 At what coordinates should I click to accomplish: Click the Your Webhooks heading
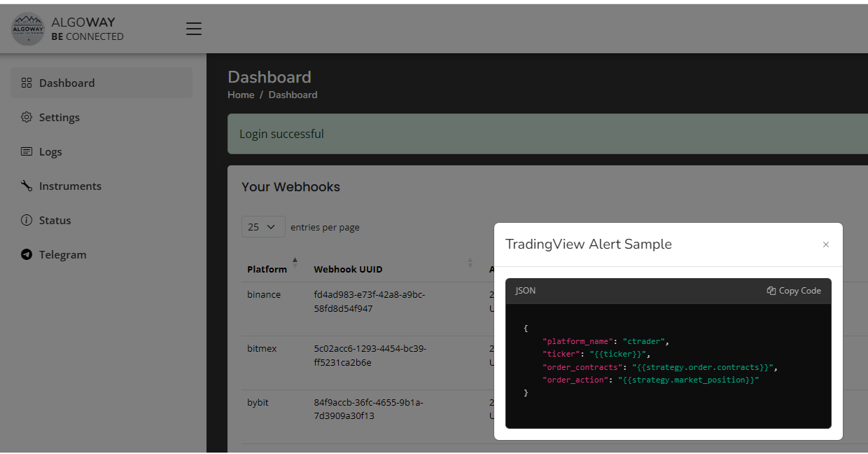290,187
